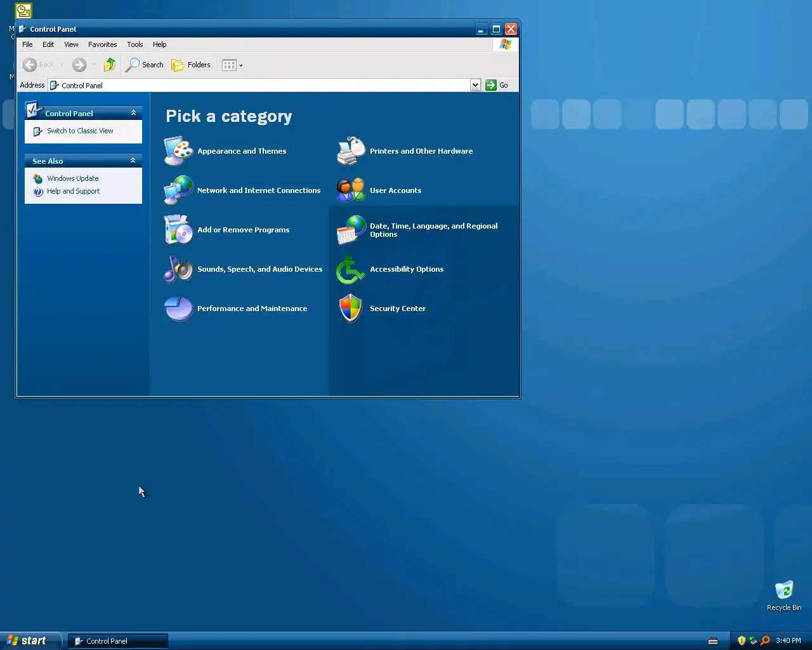Minimize the Control Panel window
Screen dimensions: 812x650
point(481,29)
